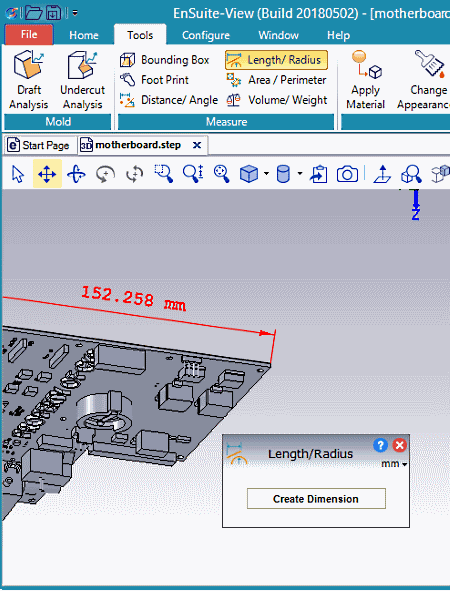Open Length/Radius panel help

(381, 445)
